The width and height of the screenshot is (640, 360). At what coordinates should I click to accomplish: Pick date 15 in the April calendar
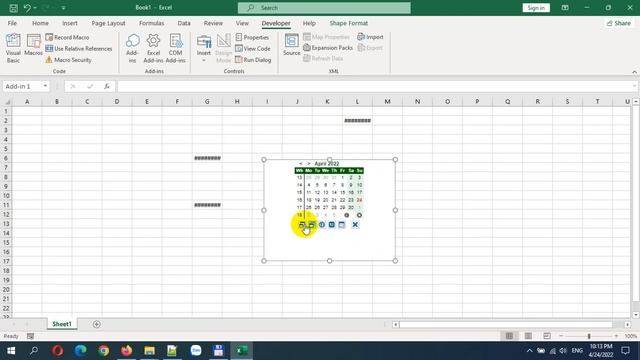[342, 193]
